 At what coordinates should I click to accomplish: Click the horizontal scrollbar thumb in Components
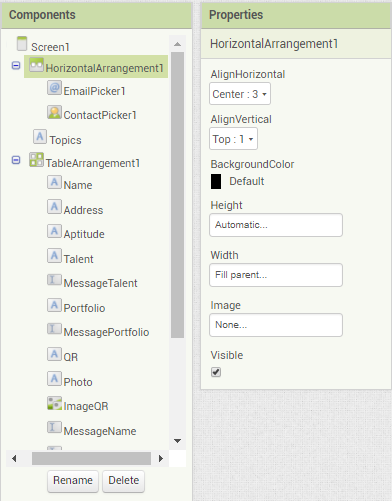pyautogui.click(x=91, y=459)
